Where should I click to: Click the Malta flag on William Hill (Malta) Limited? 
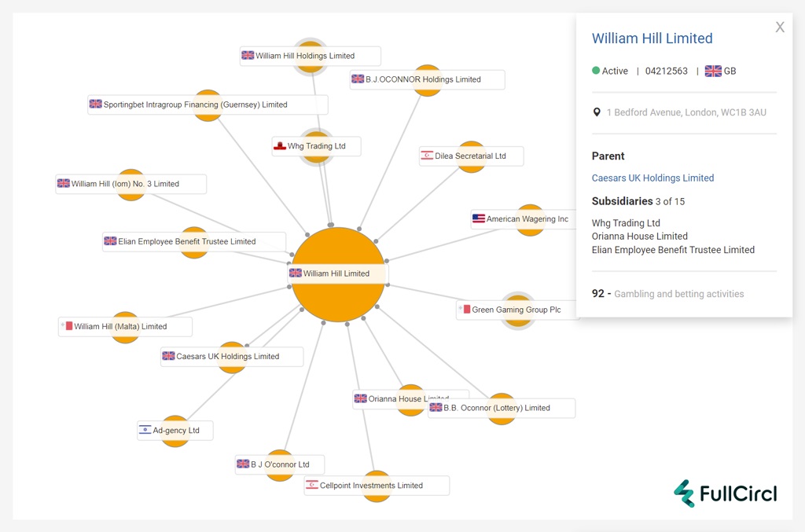[66, 326]
